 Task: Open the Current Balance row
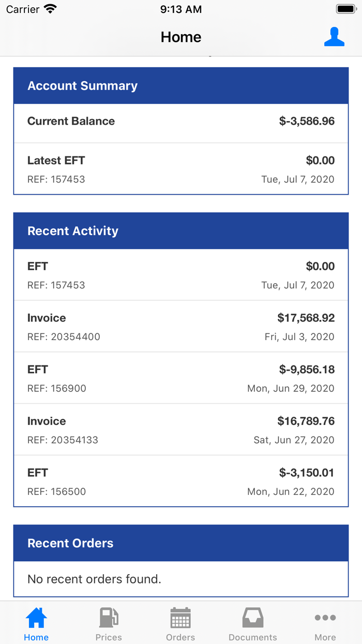point(181,122)
